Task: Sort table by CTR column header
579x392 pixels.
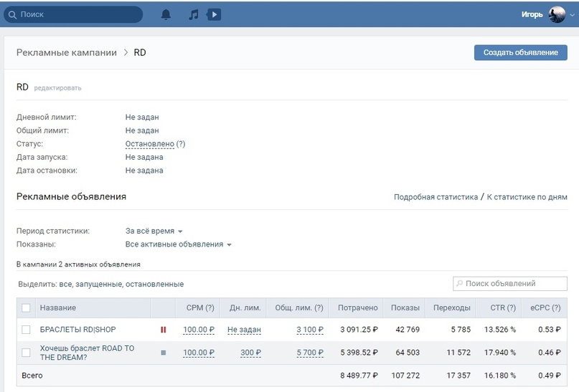Action: tap(501, 308)
